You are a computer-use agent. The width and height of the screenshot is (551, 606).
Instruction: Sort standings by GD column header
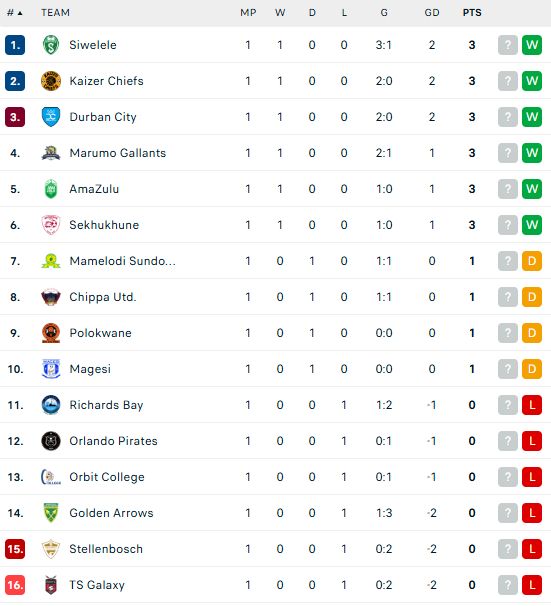432,13
